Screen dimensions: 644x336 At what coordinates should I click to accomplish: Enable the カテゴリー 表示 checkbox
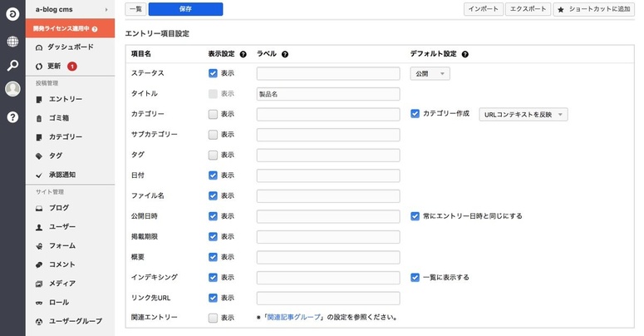click(214, 114)
